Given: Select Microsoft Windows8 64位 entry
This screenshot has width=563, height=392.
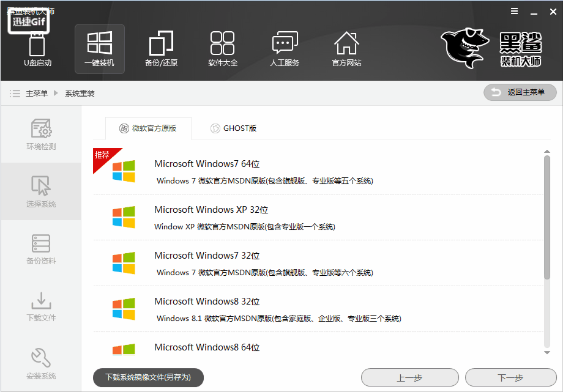Looking at the screenshot, I should click(318, 345).
